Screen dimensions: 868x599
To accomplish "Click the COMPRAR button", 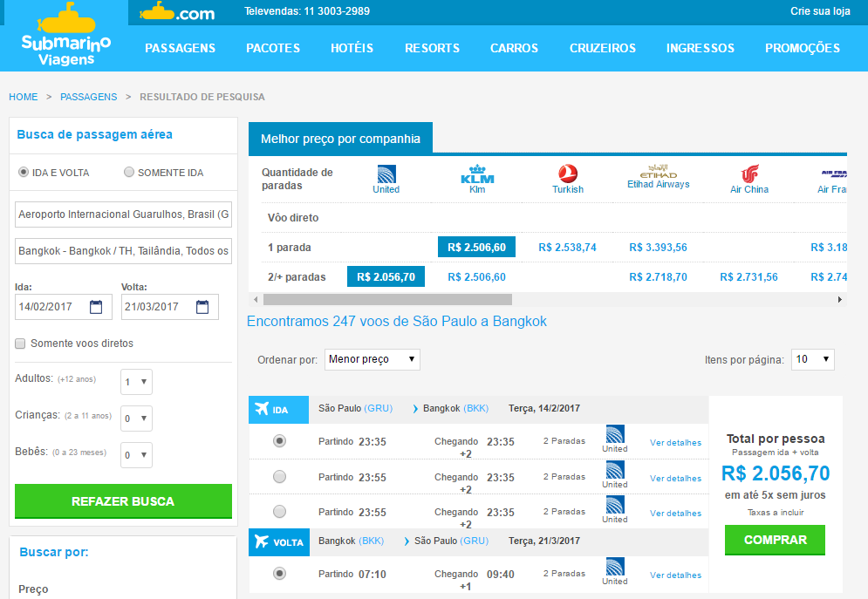I will (x=775, y=540).
